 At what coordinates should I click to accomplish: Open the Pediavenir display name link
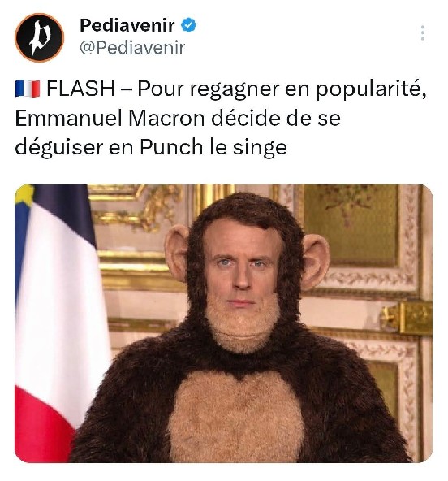127,25
